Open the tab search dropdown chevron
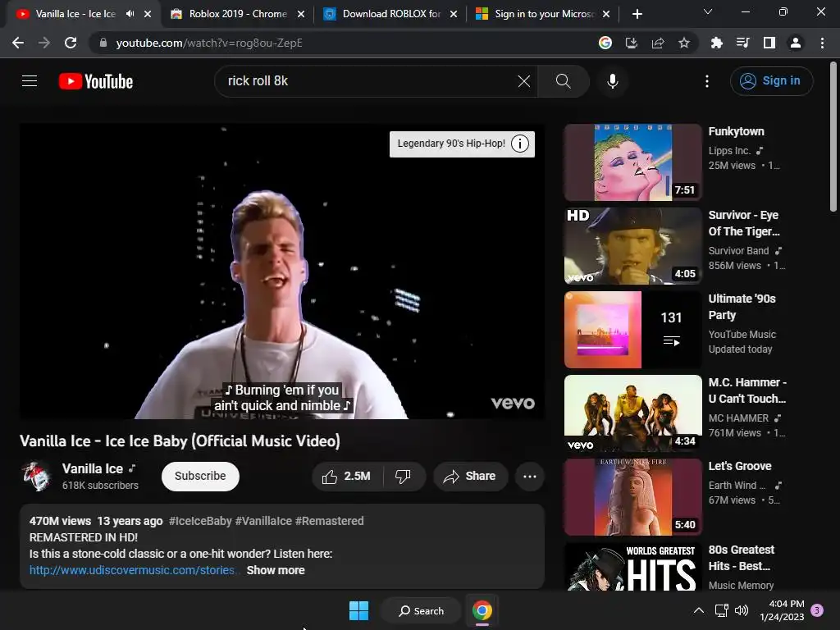The height and width of the screenshot is (630, 840). coord(708,11)
